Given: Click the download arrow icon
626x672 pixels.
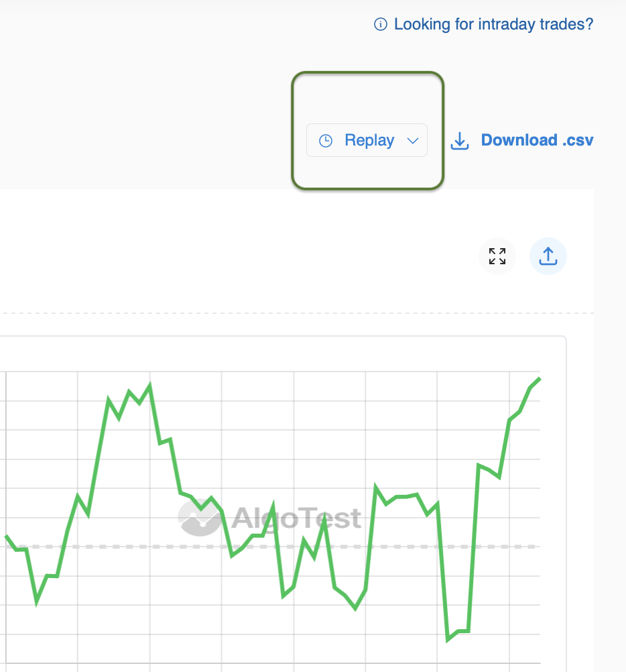Looking at the screenshot, I should [x=459, y=141].
